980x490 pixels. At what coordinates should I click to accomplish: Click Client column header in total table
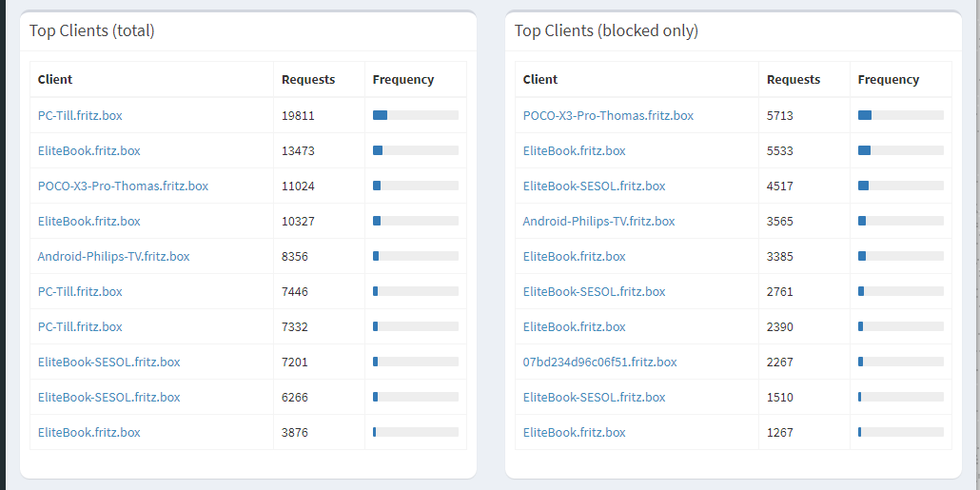pyautogui.click(x=55, y=79)
